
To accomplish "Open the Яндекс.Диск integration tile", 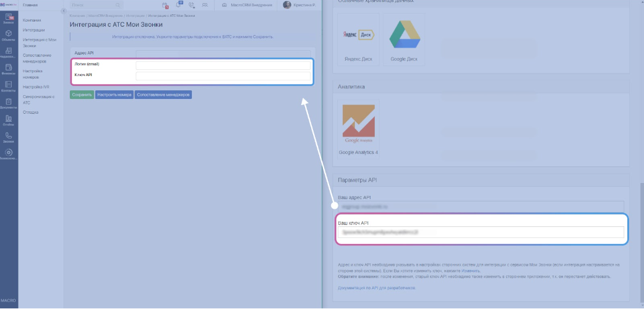I will 359,41.
